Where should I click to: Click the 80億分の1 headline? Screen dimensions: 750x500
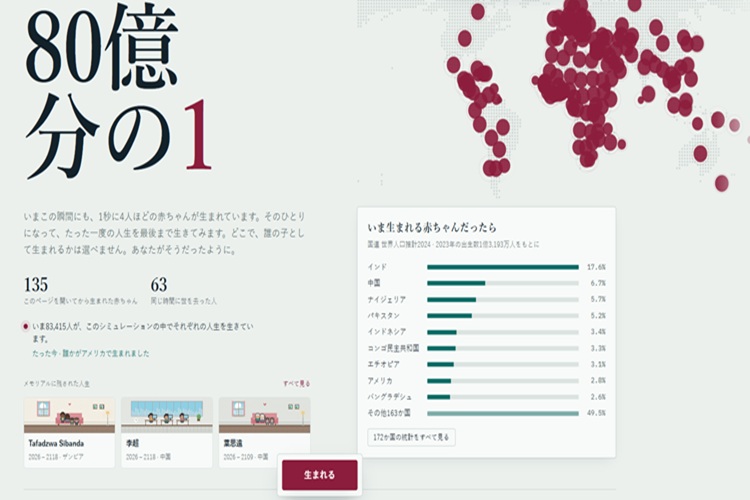click(x=119, y=91)
